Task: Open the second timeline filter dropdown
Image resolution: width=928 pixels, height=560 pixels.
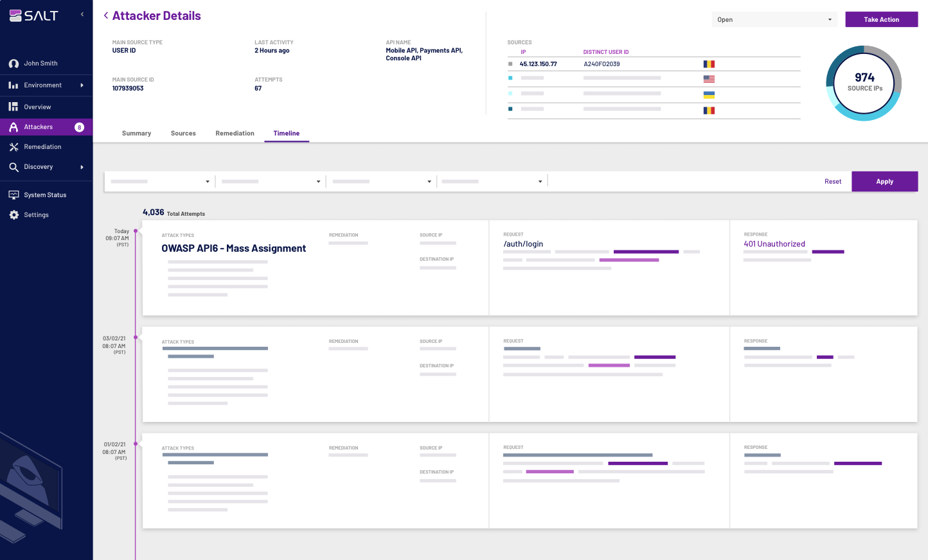Action: coord(271,182)
